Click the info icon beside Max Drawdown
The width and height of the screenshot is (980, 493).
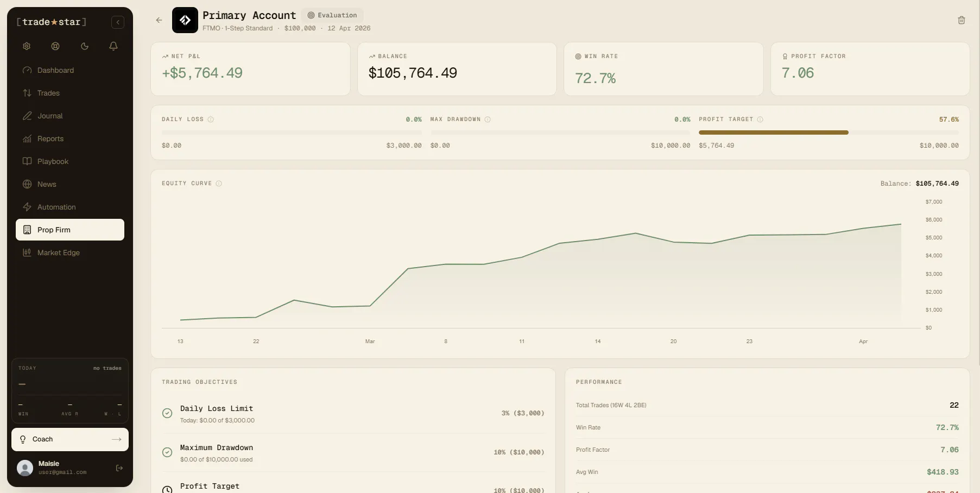488,119
